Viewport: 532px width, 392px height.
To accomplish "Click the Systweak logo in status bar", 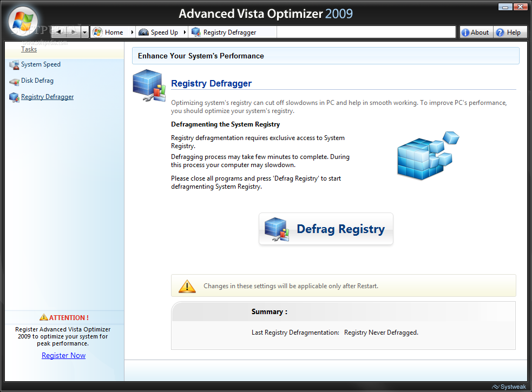I will tap(509, 387).
